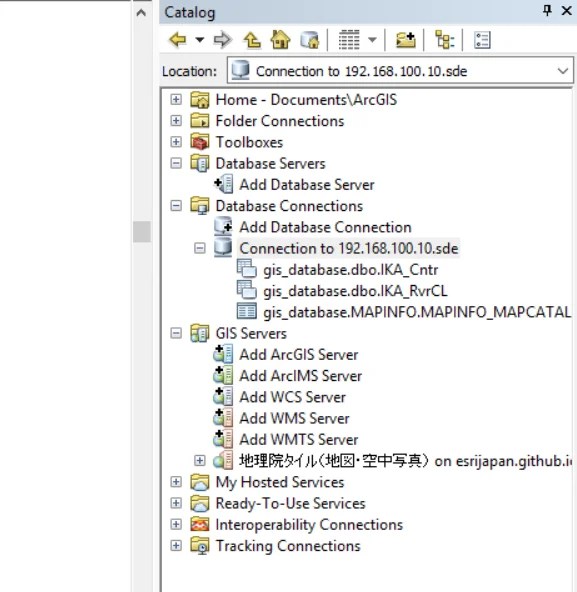Select gis_database.MAPINFO.MAPINFO_MAPCATALOG table

point(417,312)
